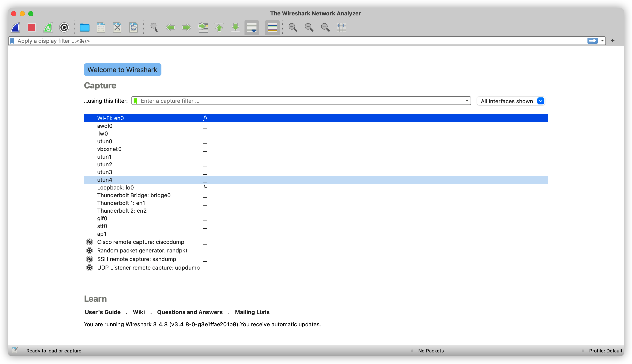This screenshot has height=364, width=632.
Task: Select Thunderbolt 1: en1 interface
Action: (316, 203)
